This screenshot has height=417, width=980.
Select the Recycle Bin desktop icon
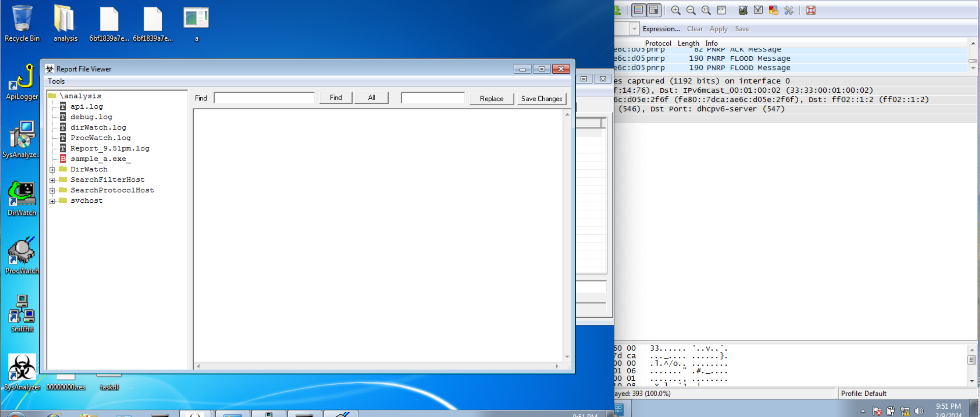click(x=22, y=24)
